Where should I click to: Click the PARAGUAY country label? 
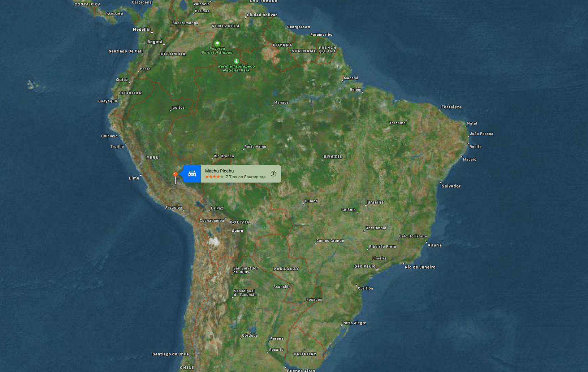[286, 269]
